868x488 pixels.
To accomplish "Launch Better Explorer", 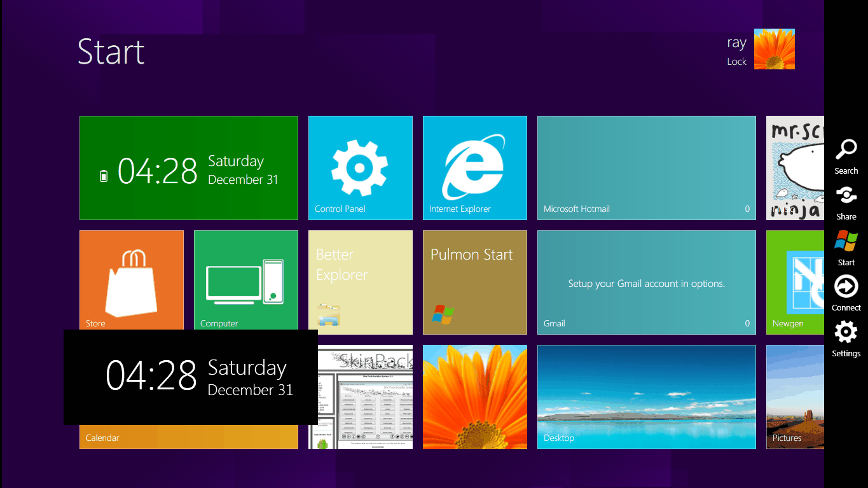I will [360, 282].
